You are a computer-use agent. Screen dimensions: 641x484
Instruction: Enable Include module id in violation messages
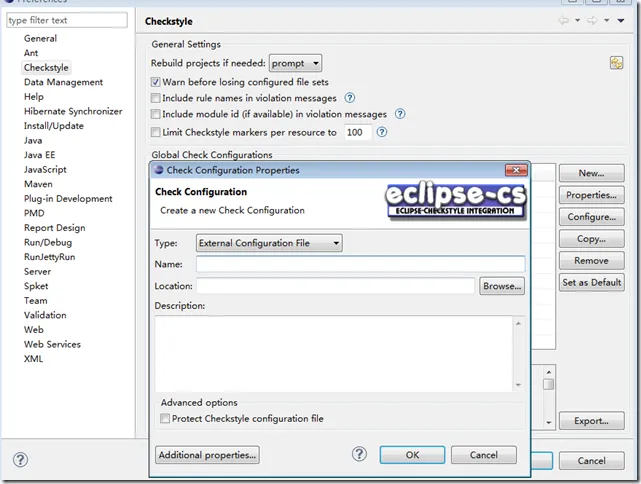(x=155, y=114)
